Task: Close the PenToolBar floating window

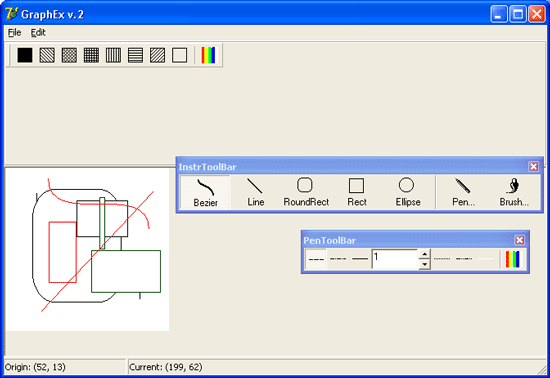Action: tap(519, 240)
